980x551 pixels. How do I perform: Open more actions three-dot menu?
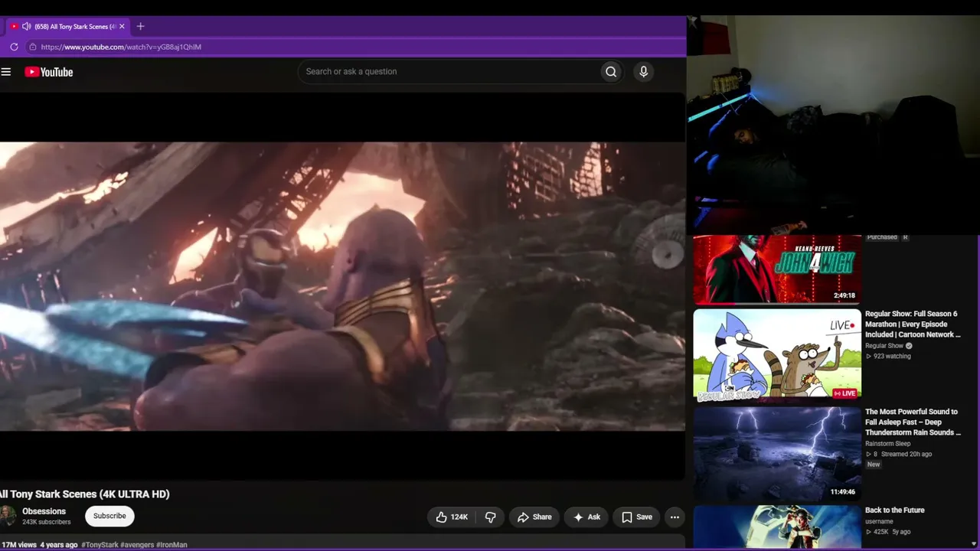pos(675,517)
